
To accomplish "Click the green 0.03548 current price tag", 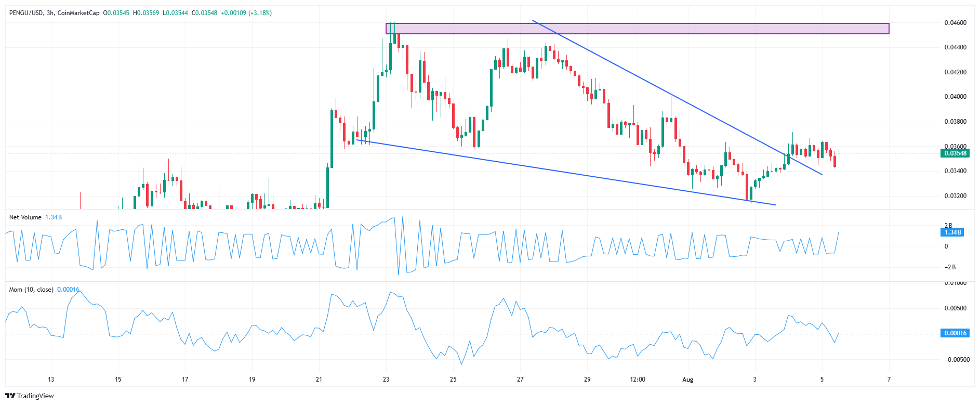I will pyautogui.click(x=955, y=153).
